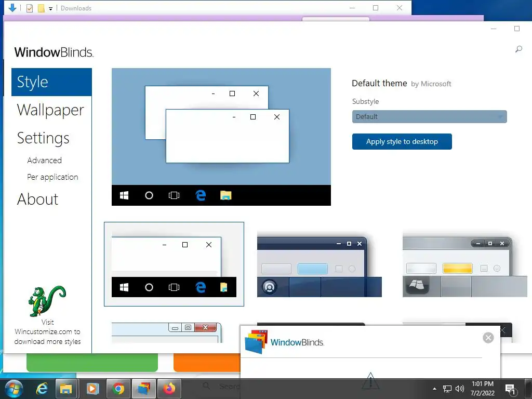Click the properties checkmark icon in Downloads window
The height and width of the screenshot is (399, 532).
click(x=30, y=8)
